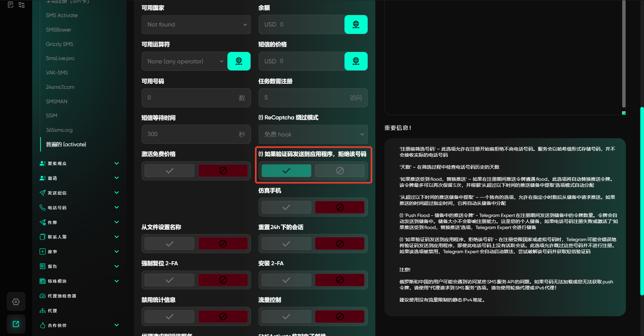Enable 仿真手机 with the checkmark button
The image size is (644, 336).
click(286, 207)
